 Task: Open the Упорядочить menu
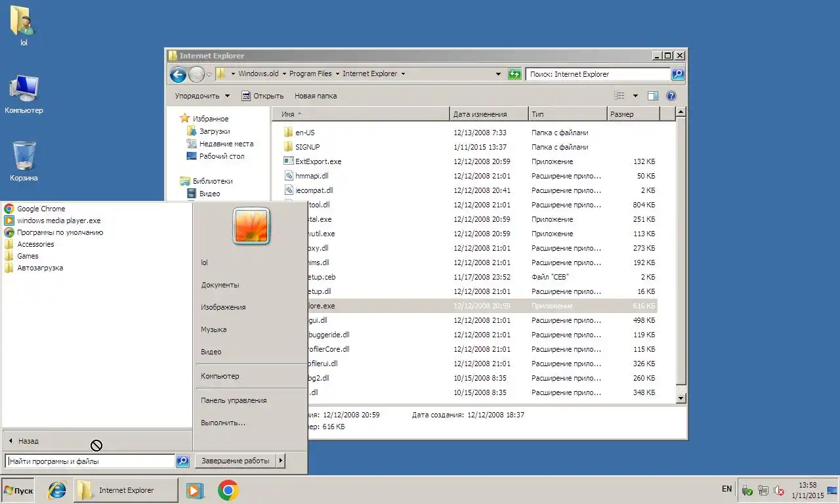pos(202,96)
